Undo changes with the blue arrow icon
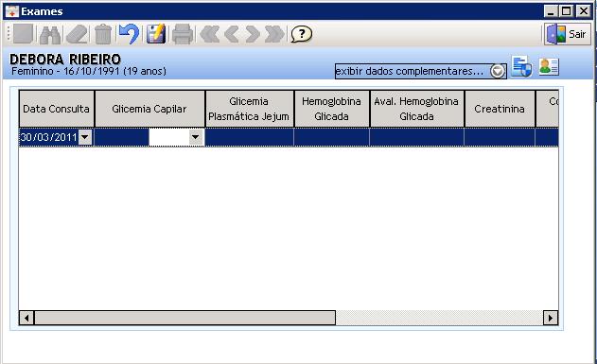597x364 pixels. (x=129, y=34)
